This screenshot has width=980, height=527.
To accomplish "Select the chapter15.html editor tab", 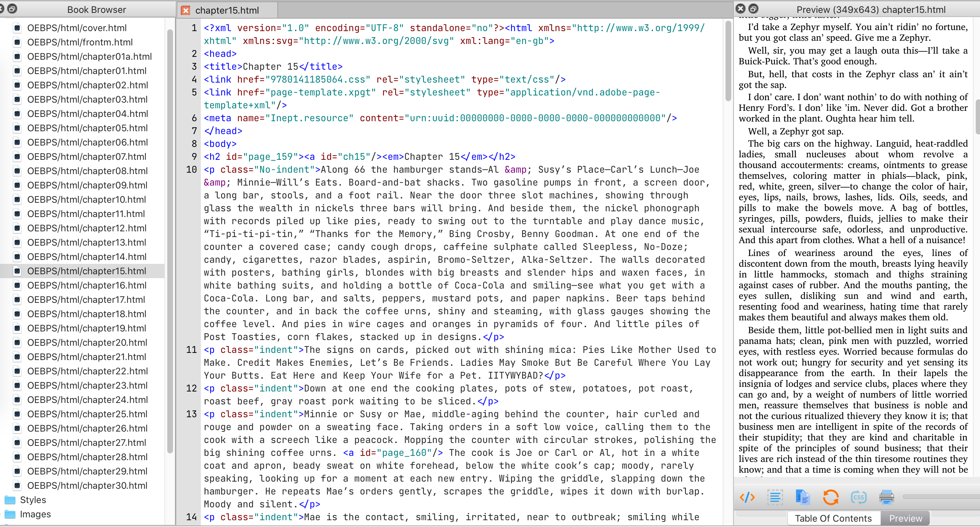I will (227, 10).
